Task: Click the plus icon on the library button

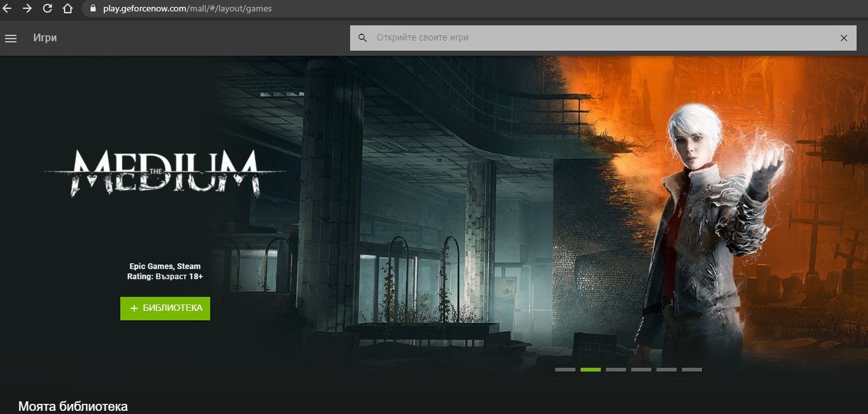Action: tap(133, 308)
